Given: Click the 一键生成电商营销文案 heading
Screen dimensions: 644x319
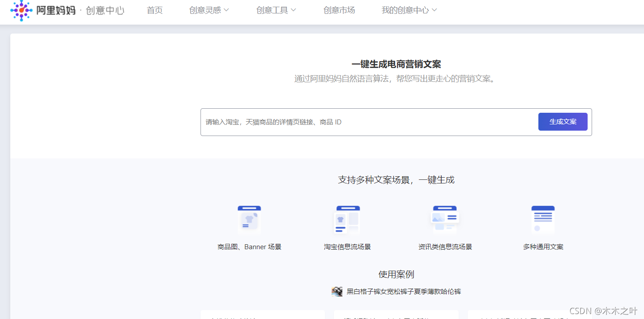Looking at the screenshot, I should point(396,64).
